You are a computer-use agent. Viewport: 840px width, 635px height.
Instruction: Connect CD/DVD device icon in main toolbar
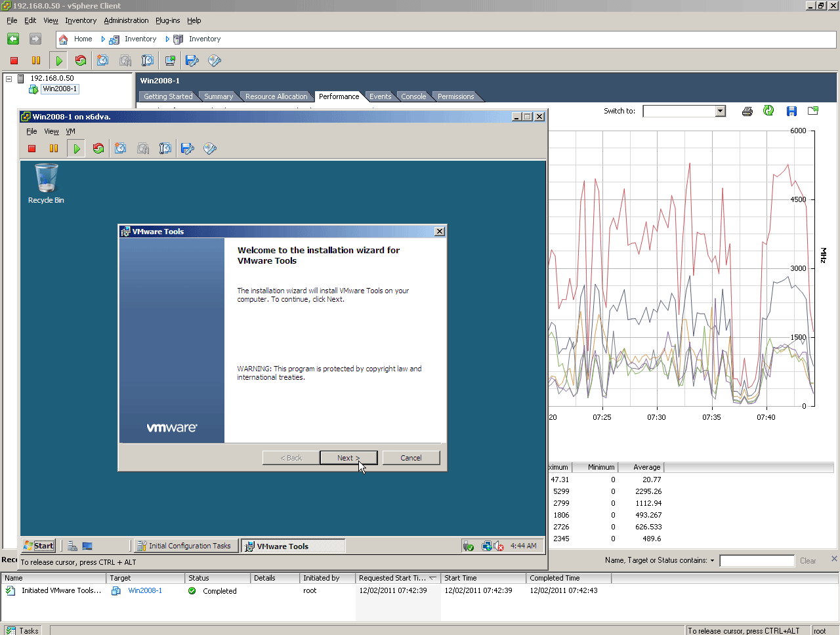tap(215, 60)
